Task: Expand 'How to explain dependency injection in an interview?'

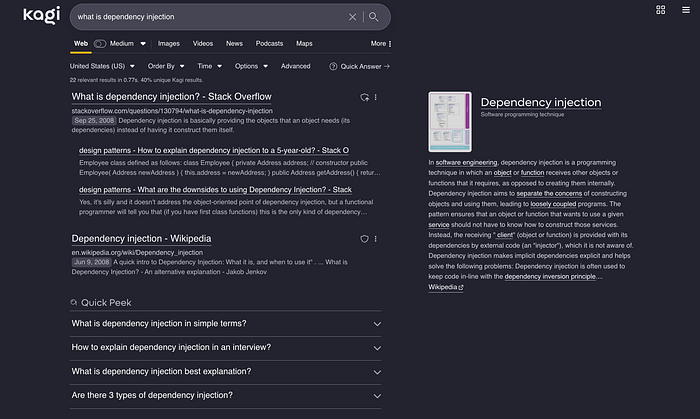Action: (x=226, y=348)
